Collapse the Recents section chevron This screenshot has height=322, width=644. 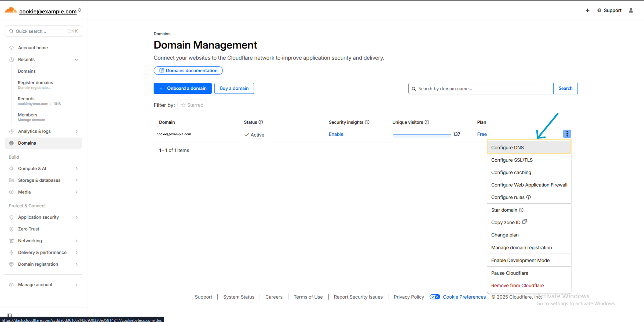click(x=76, y=60)
